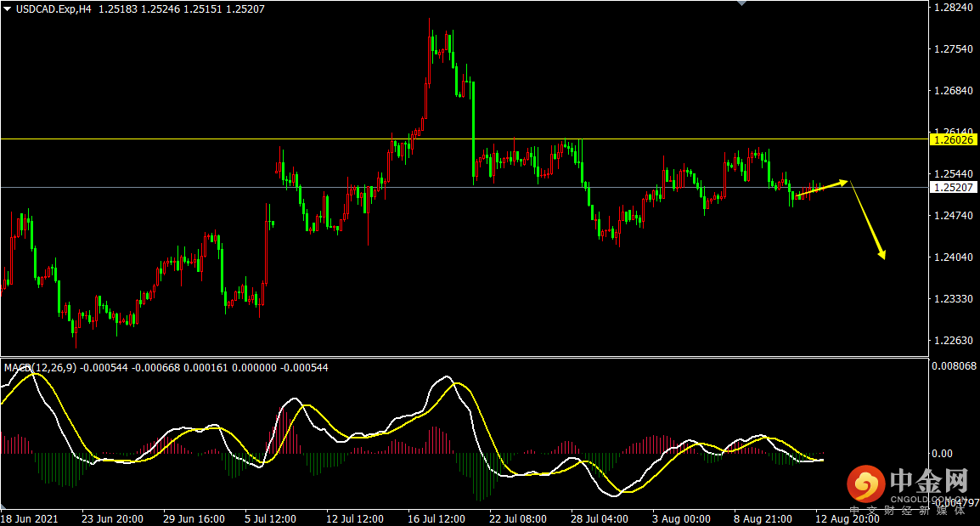The width and height of the screenshot is (980, 526).
Task: Click the 1.26840 price scale label
Action: pyautogui.click(x=953, y=91)
